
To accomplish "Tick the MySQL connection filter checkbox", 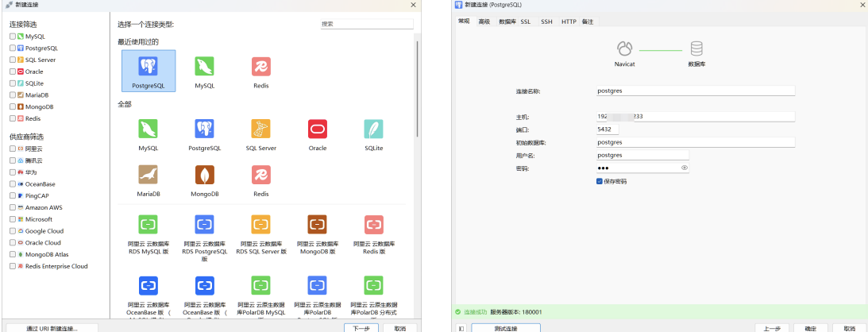I will (x=12, y=37).
